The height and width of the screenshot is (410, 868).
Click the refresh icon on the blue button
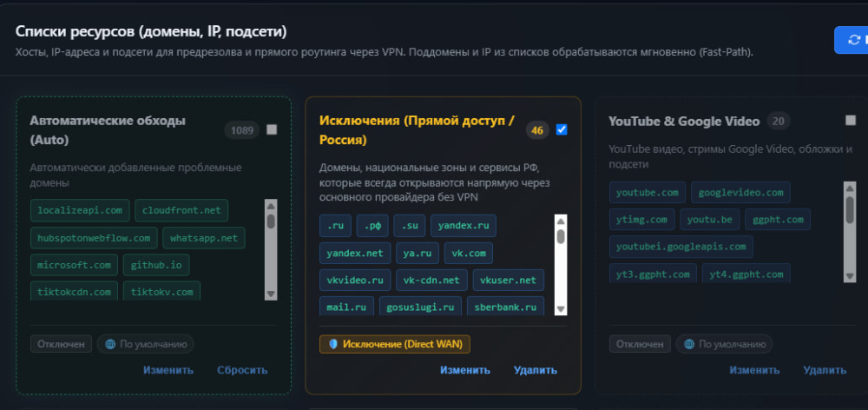pyautogui.click(x=854, y=39)
